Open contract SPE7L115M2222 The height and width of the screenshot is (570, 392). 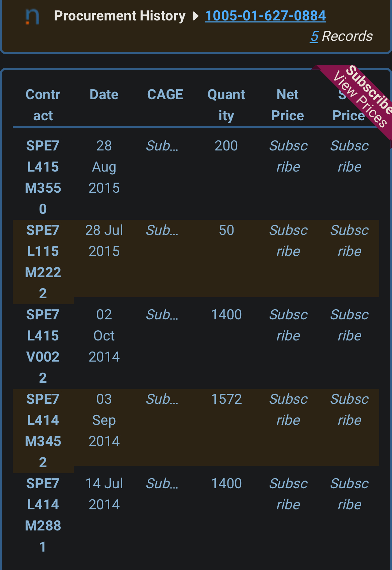click(x=43, y=262)
